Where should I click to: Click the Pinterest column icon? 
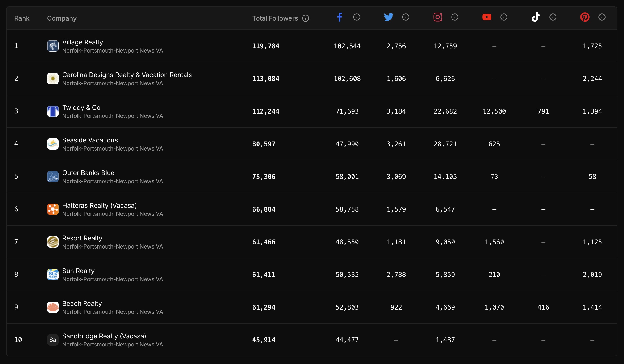click(x=585, y=17)
